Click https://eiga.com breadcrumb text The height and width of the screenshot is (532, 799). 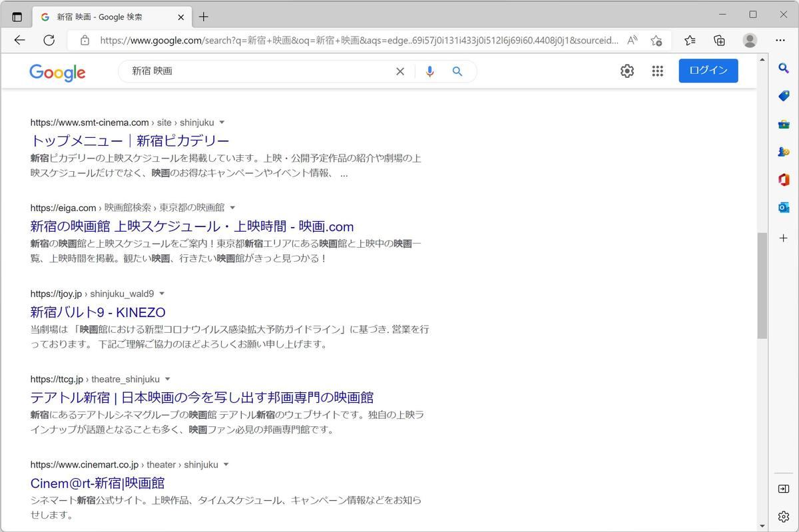(63, 208)
